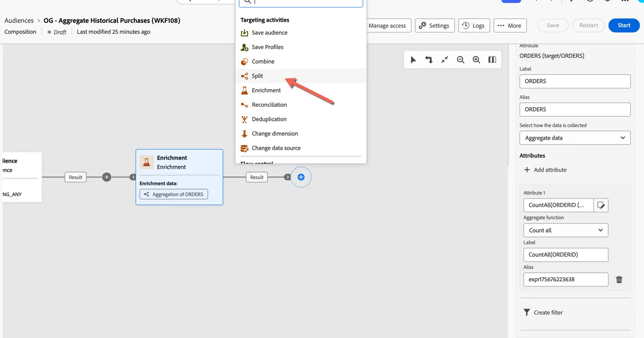This screenshot has height=338, width=644.
Task: Choose Reconciliation from the activity list
Action: (x=301, y=105)
